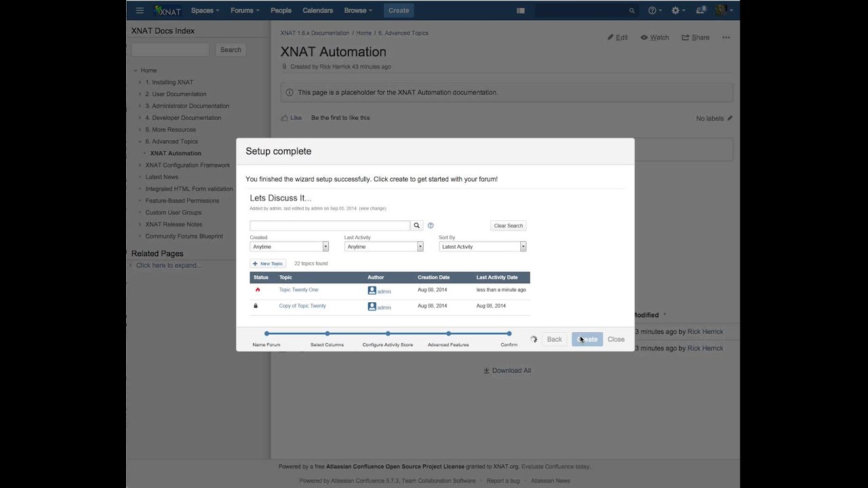
Task: Click Download All link
Action: pyautogui.click(x=507, y=371)
